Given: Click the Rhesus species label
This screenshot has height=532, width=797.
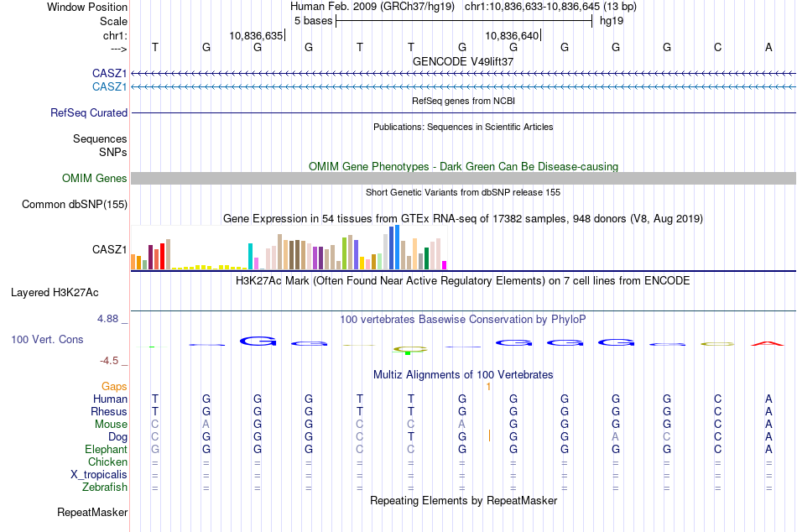Looking at the screenshot, I should point(109,411).
